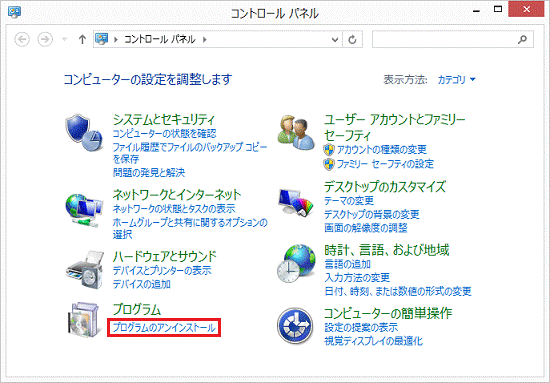Click the Forward navigation arrow
The image size is (550, 383).
pyautogui.click(x=45, y=39)
